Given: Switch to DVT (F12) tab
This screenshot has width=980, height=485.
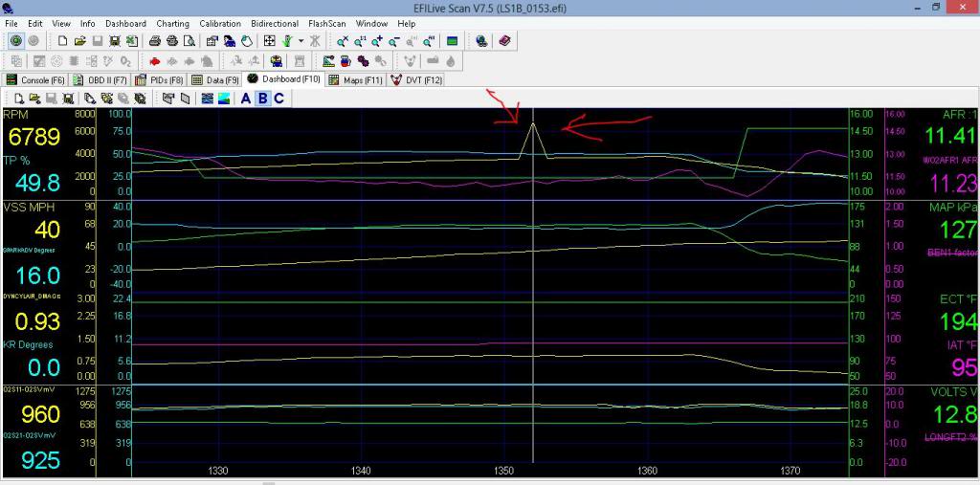Looking at the screenshot, I should [x=415, y=80].
